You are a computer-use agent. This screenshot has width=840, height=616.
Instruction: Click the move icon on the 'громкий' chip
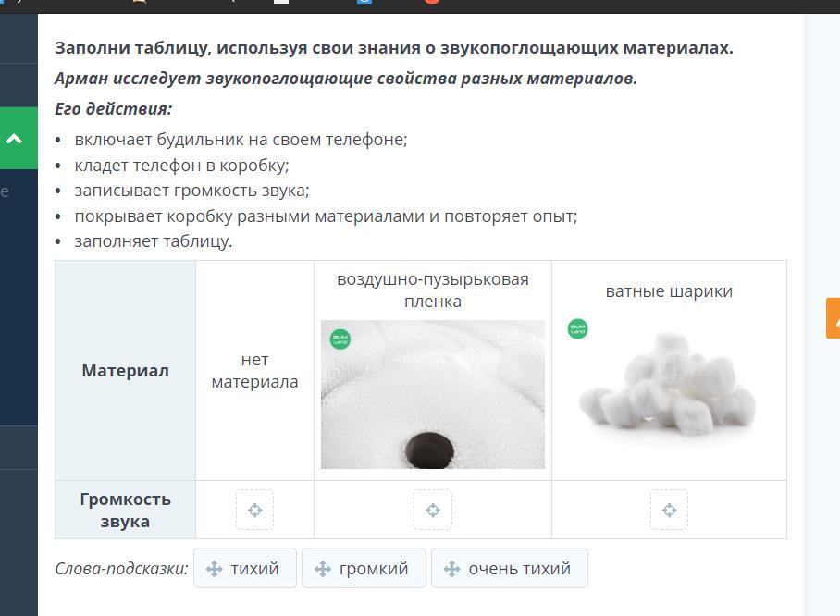323,568
